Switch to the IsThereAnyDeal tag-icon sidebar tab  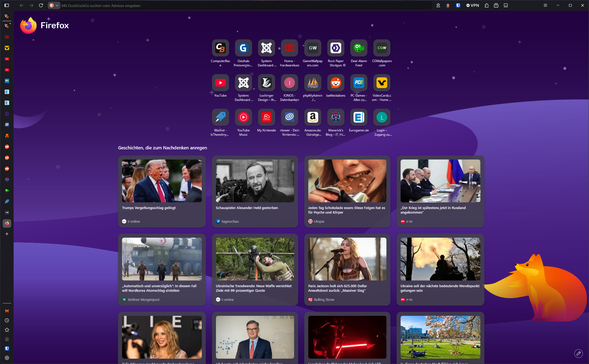(7, 202)
